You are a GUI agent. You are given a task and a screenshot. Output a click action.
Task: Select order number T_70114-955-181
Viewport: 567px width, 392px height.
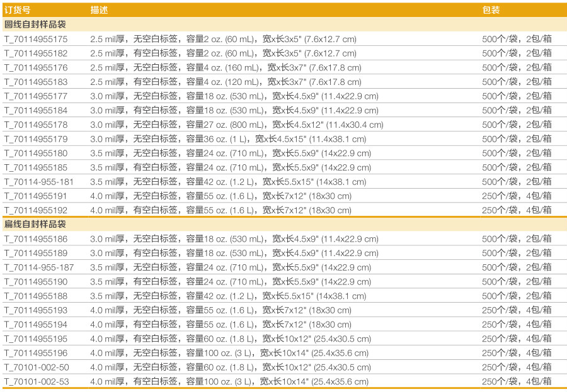click(39, 182)
